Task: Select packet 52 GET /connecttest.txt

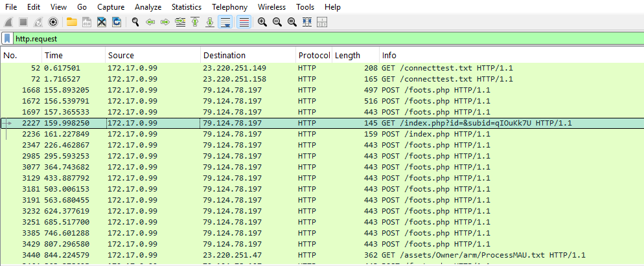Action: (322, 68)
